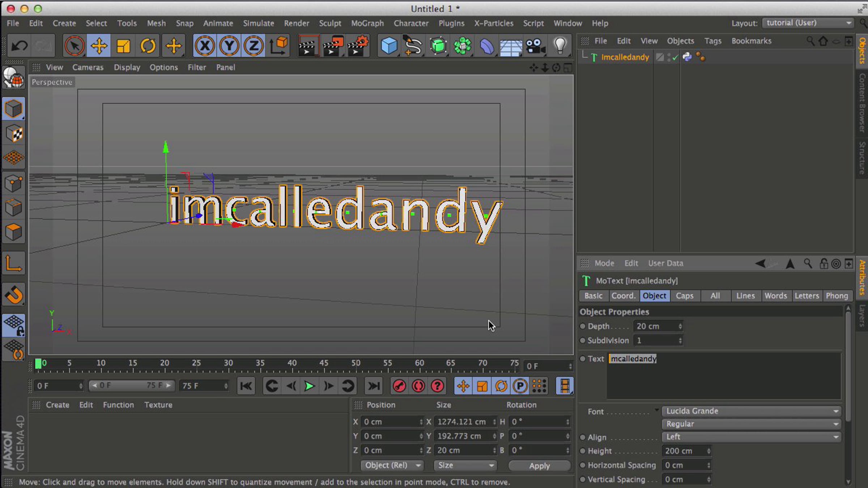Switch to the Coord. tab
This screenshot has width=868, height=488.
[x=623, y=296]
